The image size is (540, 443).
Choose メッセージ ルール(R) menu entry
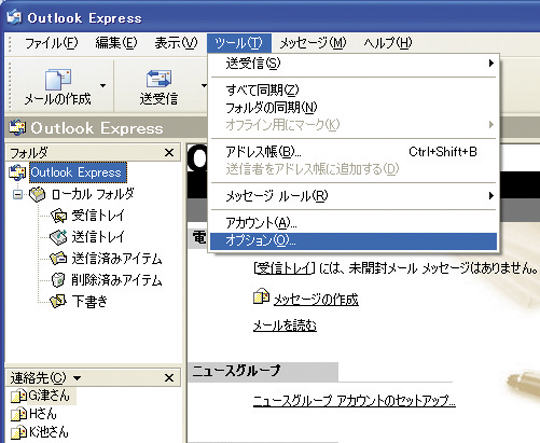coord(353,196)
